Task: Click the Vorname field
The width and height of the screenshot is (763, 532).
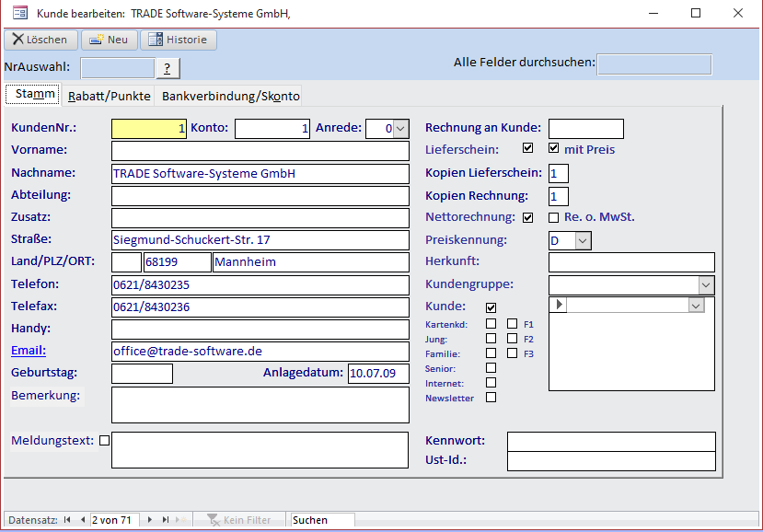Action: [x=260, y=151]
